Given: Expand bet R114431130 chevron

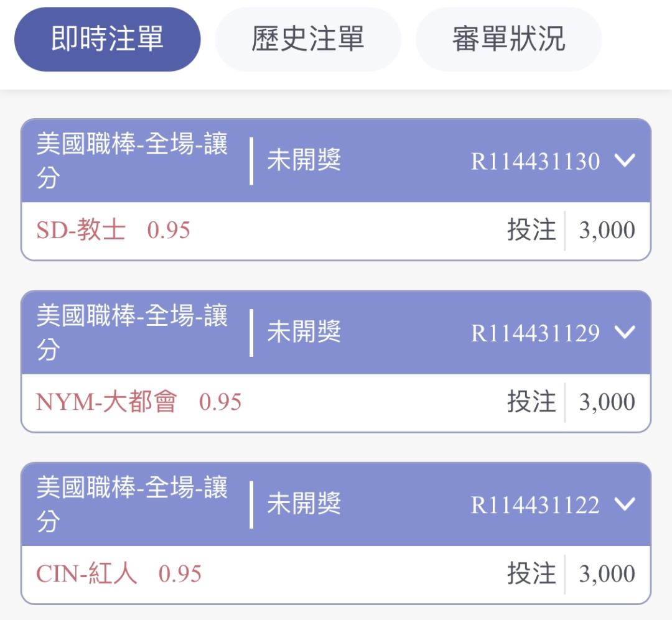Looking at the screenshot, I should tap(624, 161).
